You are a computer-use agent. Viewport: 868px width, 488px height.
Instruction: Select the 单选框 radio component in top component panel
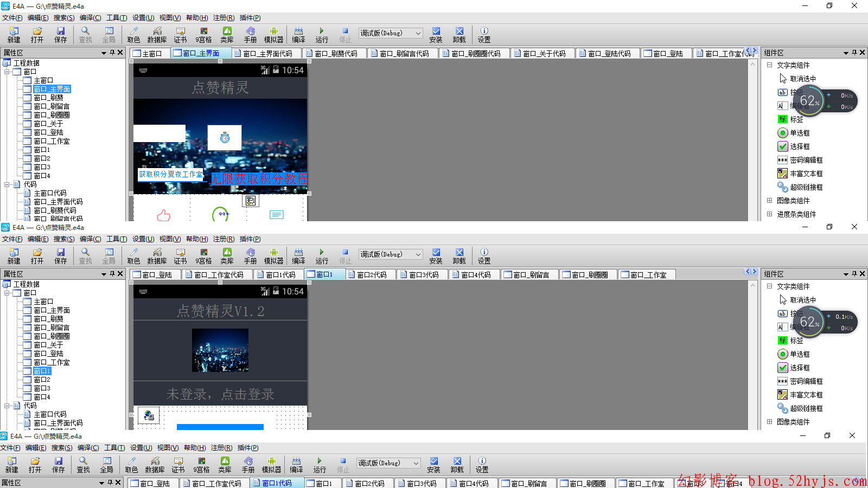click(x=799, y=133)
